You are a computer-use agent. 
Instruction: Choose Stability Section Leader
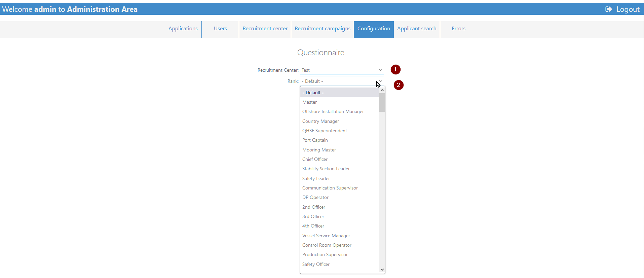pos(340,169)
